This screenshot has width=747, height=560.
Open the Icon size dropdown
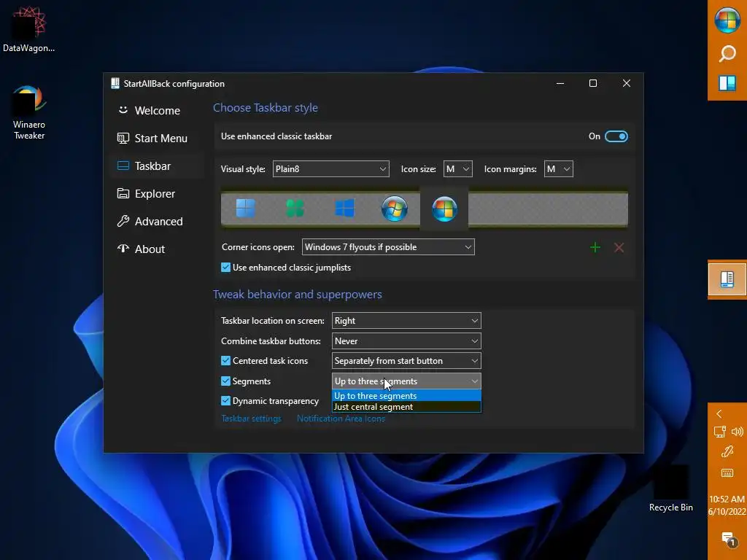[458, 169]
